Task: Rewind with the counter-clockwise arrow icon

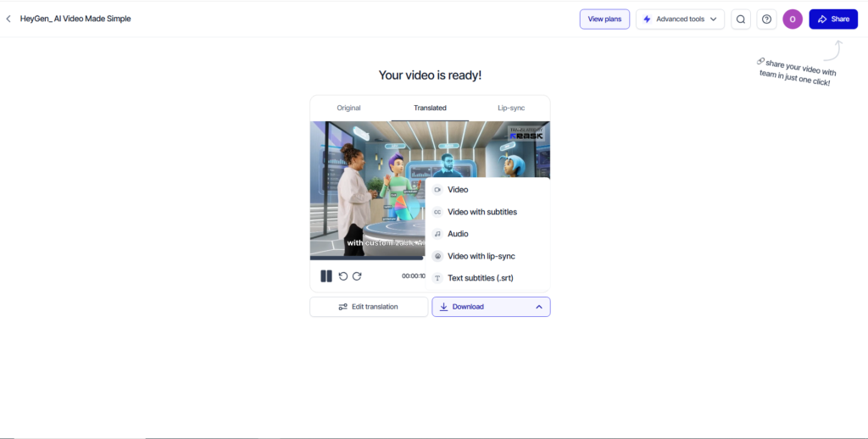Action: pyautogui.click(x=343, y=276)
